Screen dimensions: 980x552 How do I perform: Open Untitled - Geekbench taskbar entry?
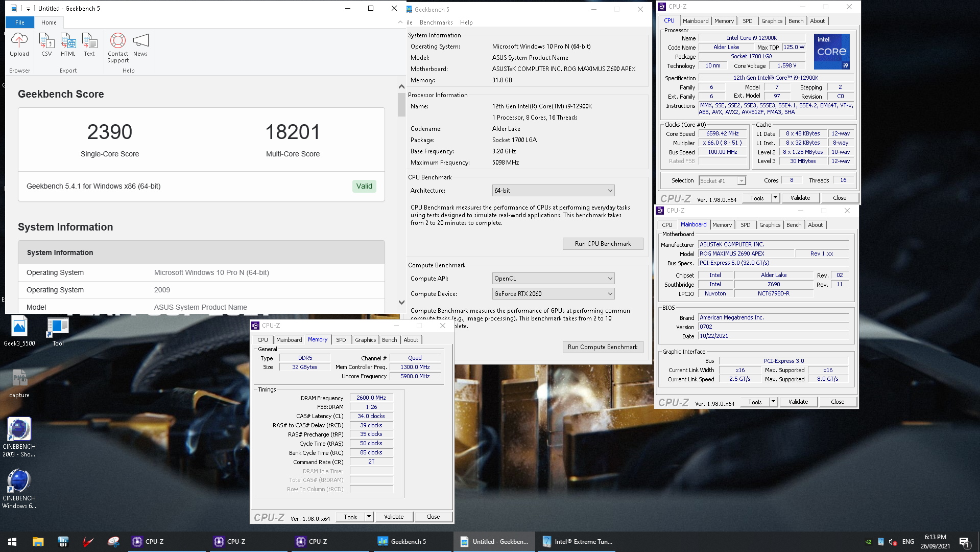click(494, 542)
